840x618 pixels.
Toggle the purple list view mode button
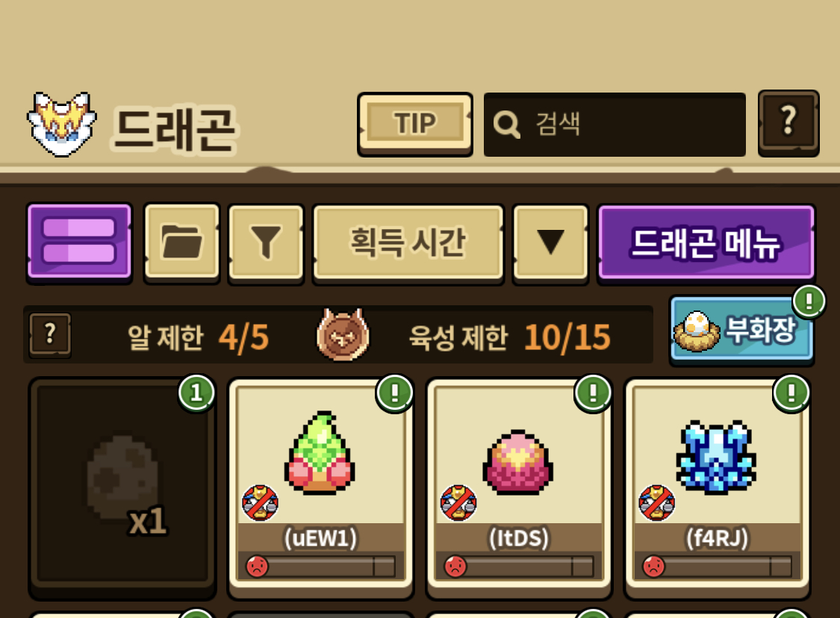pos(79,242)
